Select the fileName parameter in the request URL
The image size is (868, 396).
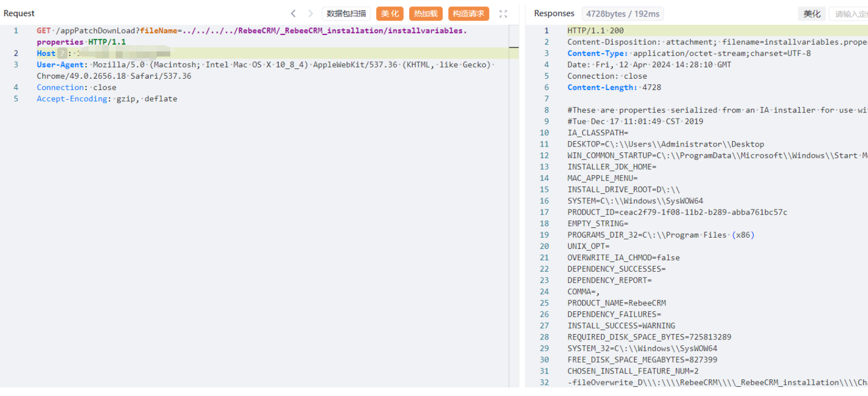click(x=159, y=31)
